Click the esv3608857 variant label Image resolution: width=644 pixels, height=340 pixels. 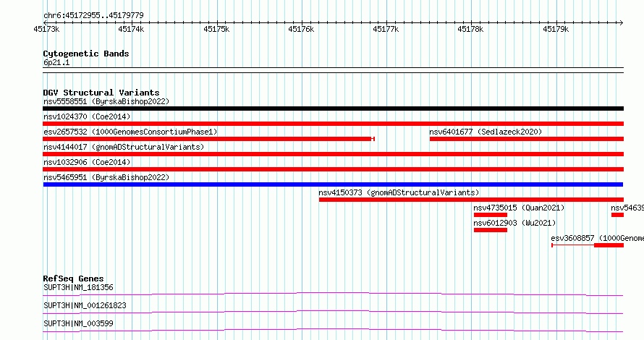pos(597,238)
